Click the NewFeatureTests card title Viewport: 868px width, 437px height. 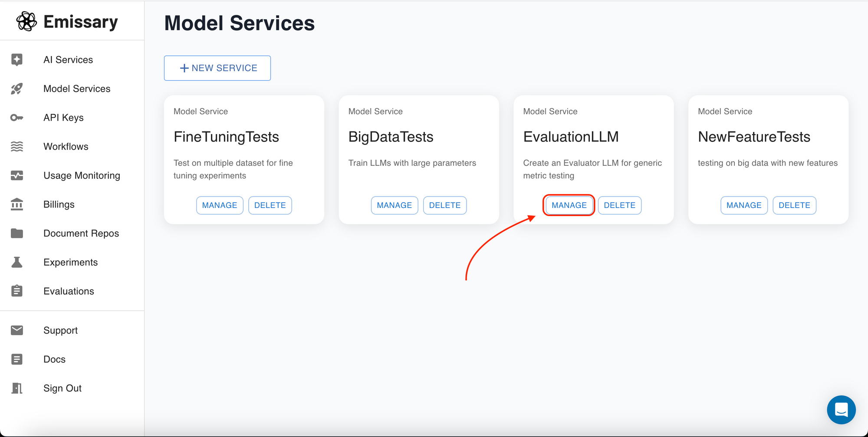pyautogui.click(x=754, y=137)
